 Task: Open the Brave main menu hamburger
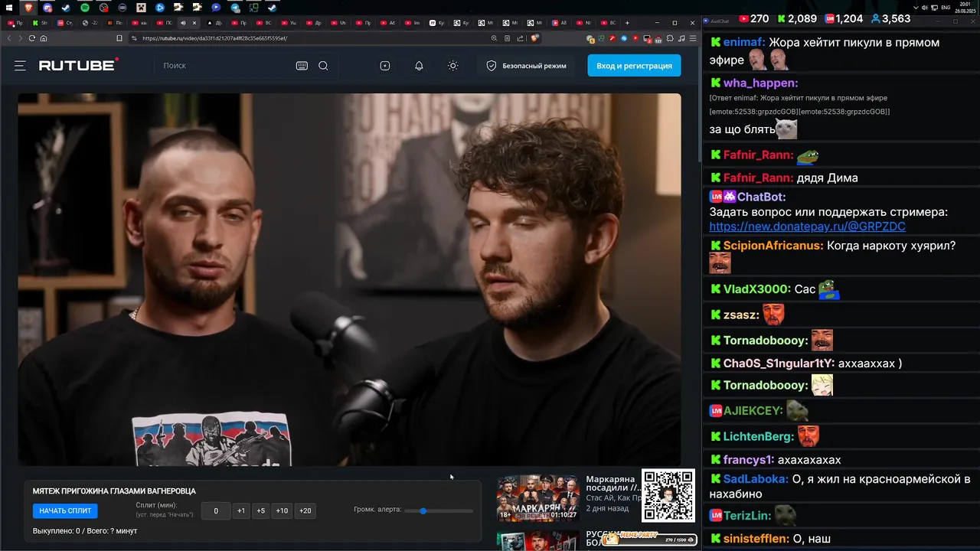pos(693,38)
